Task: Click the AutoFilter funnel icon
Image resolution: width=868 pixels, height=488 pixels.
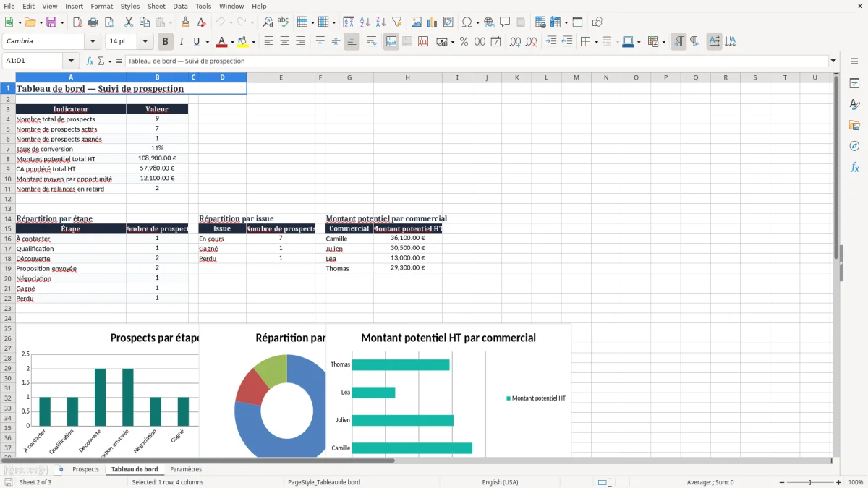Action: coord(396,22)
